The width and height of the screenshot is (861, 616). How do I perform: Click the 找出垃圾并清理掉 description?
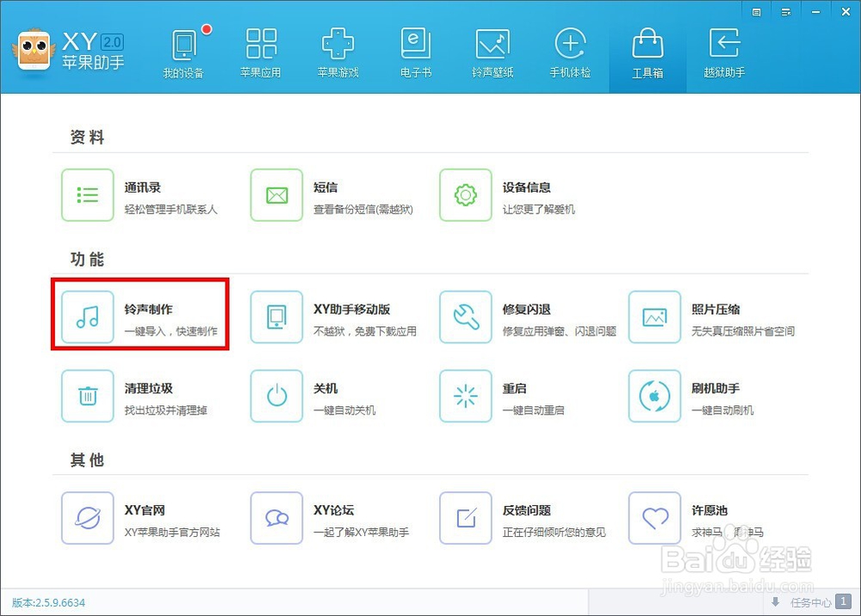click(165, 410)
